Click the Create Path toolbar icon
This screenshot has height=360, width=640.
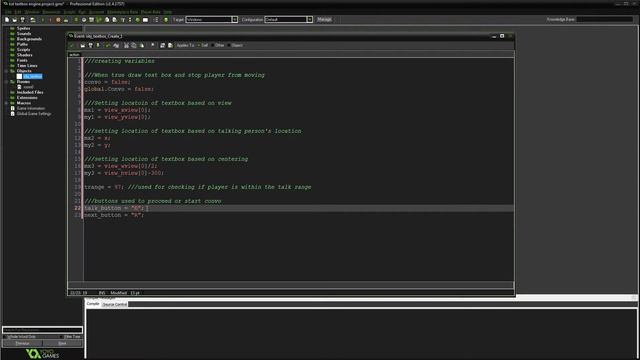pyautogui.click(x=99, y=20)
